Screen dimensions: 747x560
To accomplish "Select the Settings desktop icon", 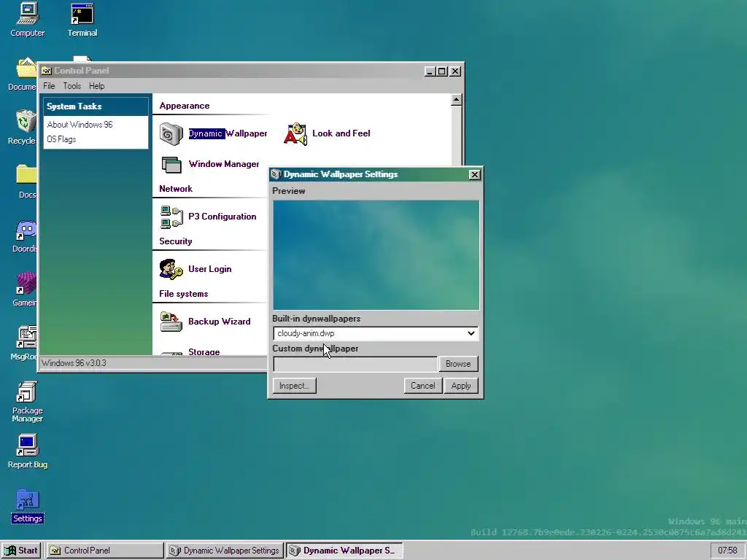I will click(x=27, y=506).
